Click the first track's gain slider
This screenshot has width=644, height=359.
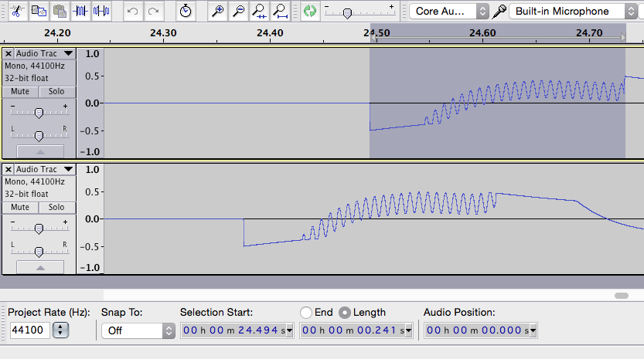tap(39, 113)
